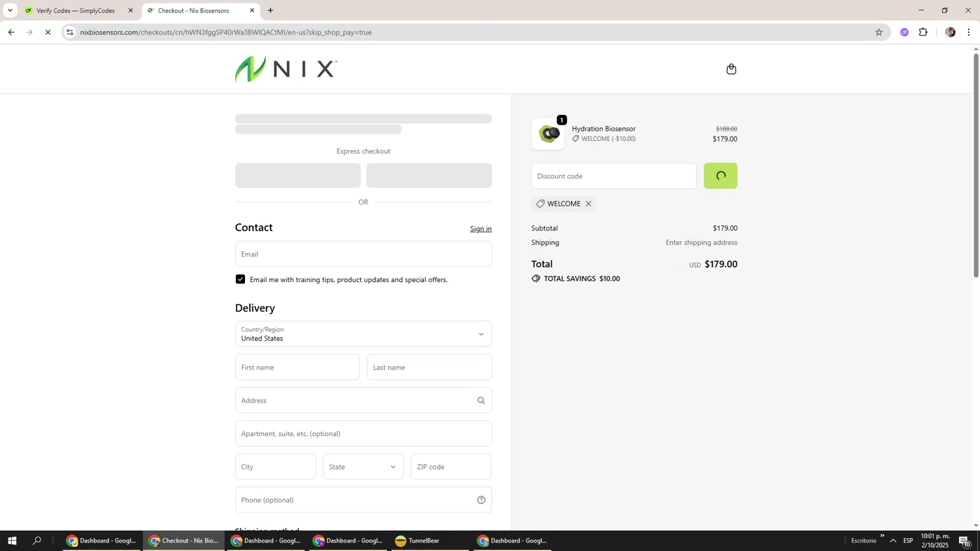980x551 pixels.
Task: Click the Total $179.00 amount
Action: click(x=721, y=264)
